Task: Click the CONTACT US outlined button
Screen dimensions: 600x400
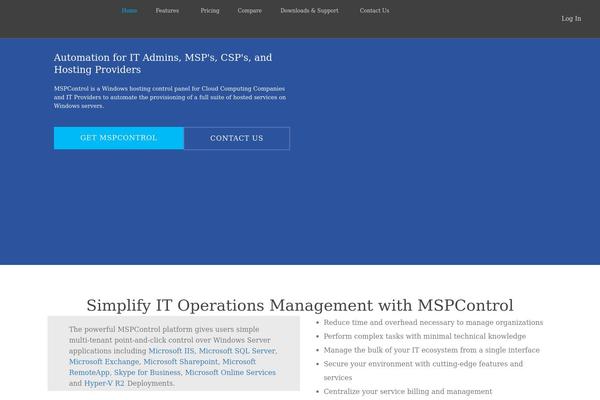Action: coord(237,138)
